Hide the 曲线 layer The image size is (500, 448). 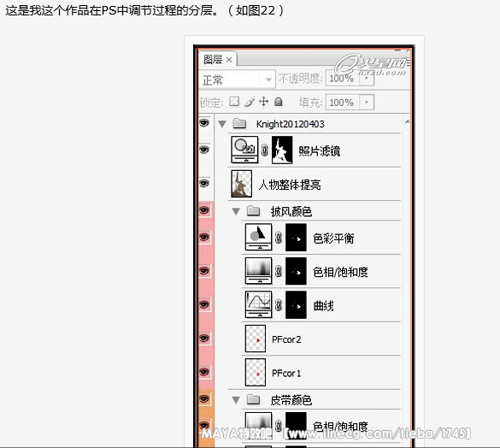pyautogui.click(x=204, y=304)
